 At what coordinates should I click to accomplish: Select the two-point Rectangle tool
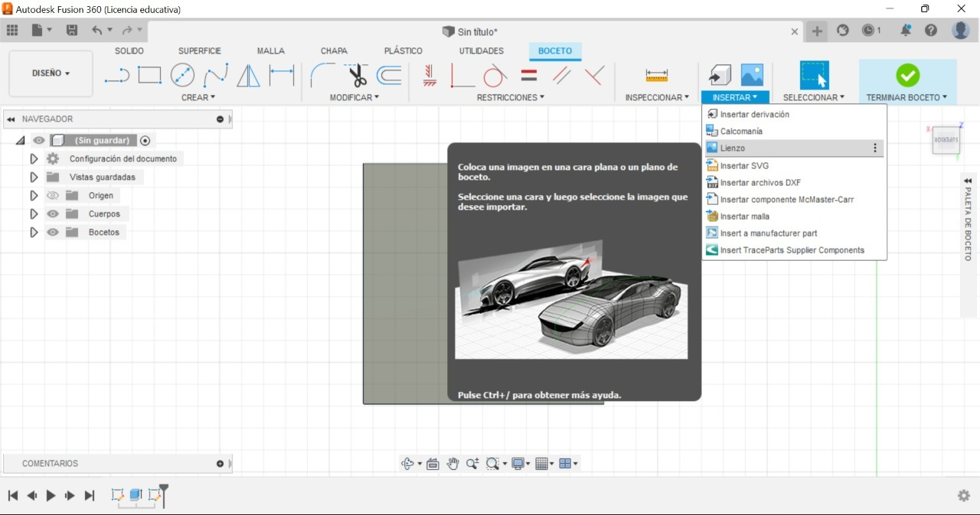tap(149, 75)
